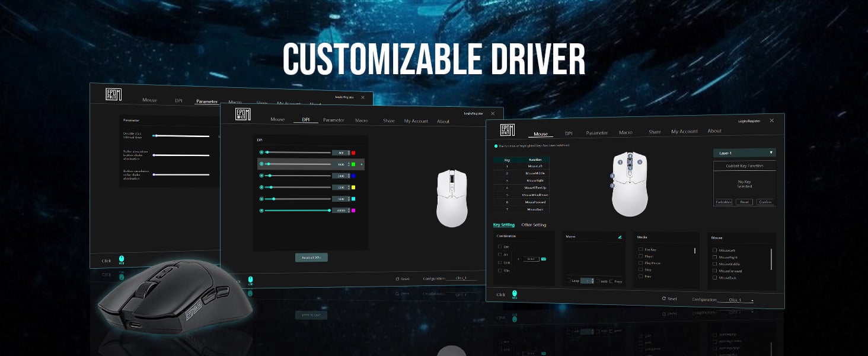The width and height of the screenshot is (868, 356).
Task: Check Play/Pause in the Media panel
Action: pos(640,263)
